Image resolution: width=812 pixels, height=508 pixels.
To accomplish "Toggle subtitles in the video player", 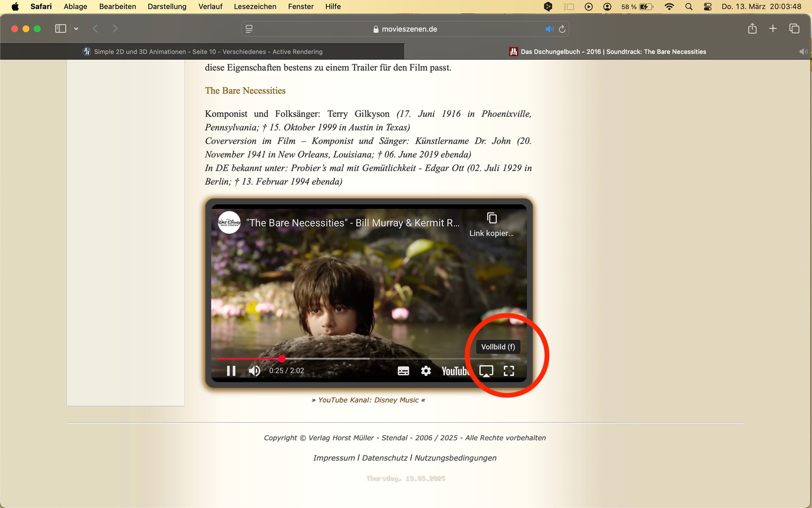I will (403, 371).
